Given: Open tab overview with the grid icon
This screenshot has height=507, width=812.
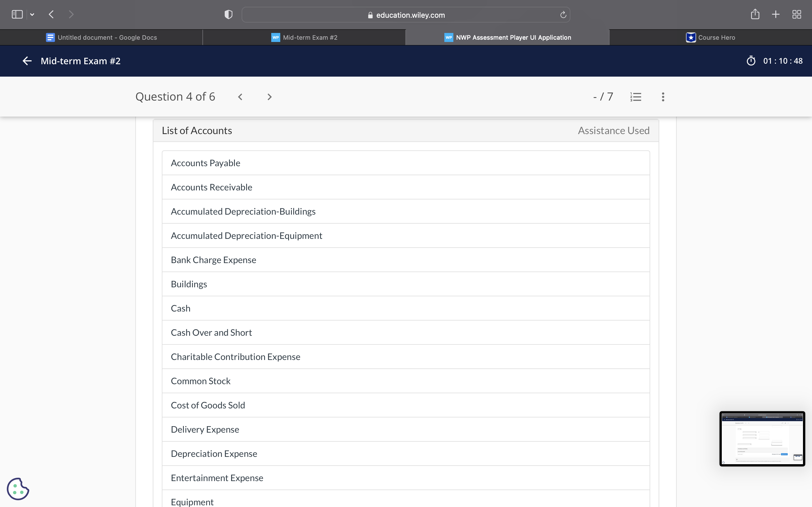Looking at the screenshot, I should [x=796, y=14].
